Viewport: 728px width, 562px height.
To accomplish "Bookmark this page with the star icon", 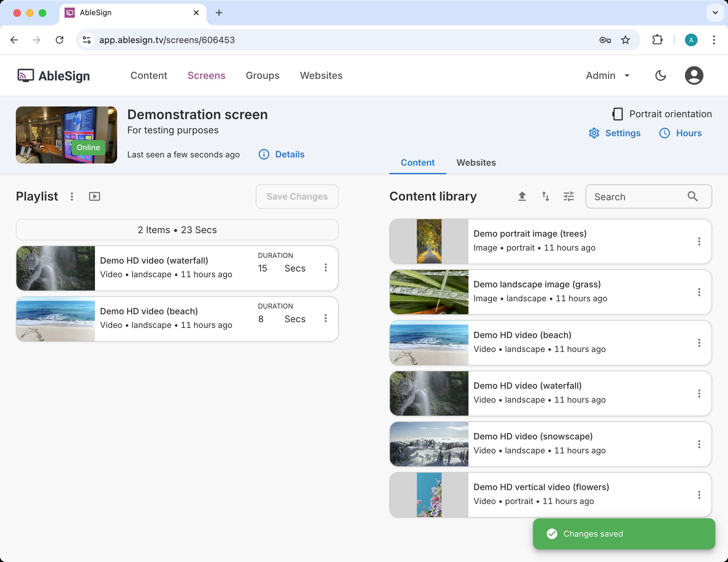I will (x=625, y=40).
